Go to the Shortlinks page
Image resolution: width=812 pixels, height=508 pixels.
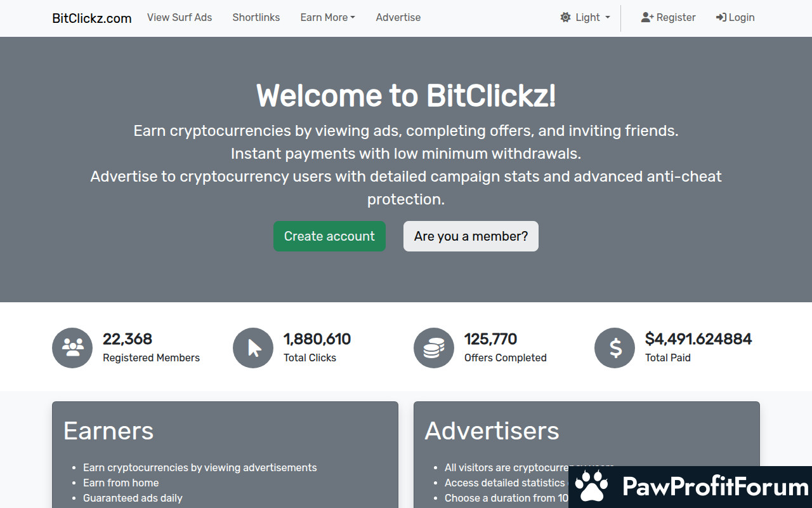(256, 18)
